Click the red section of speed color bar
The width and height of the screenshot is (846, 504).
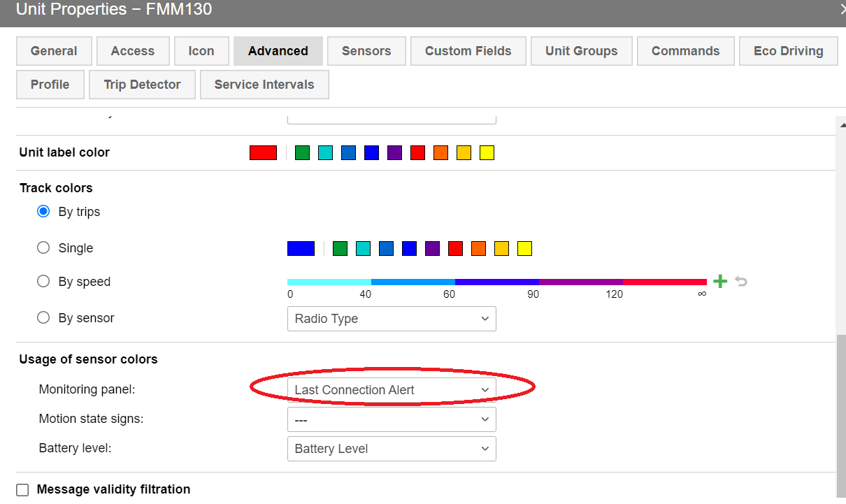664,282
